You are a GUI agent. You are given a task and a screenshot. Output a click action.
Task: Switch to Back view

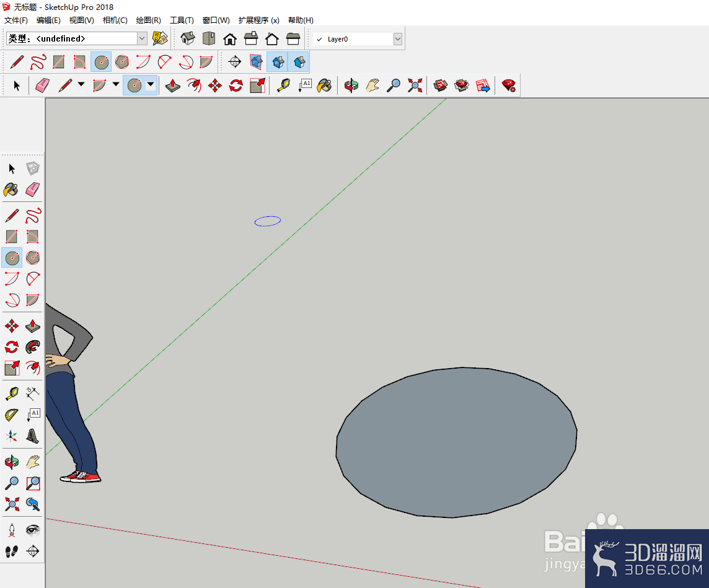point(271,39)
